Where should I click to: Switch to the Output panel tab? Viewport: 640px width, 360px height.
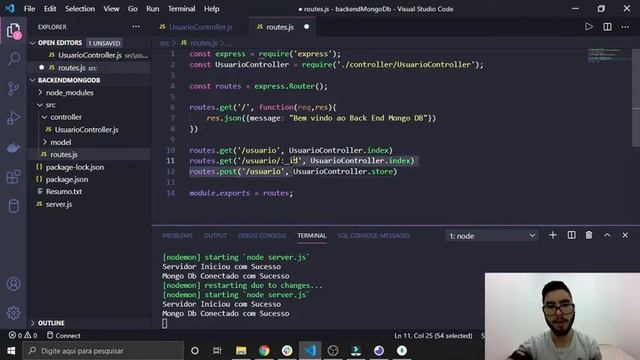pos(215,236)
